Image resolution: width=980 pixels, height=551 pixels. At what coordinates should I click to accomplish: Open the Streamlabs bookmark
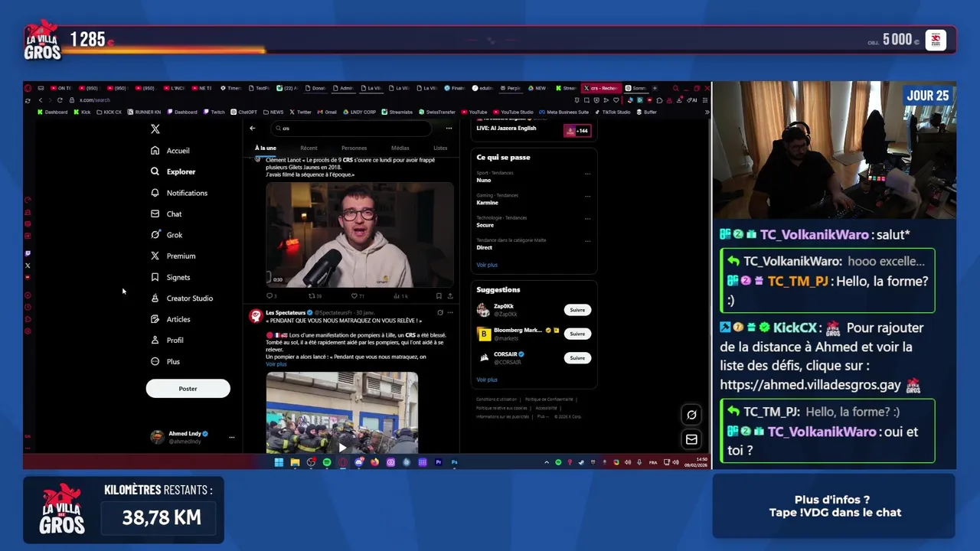(397, 112)
